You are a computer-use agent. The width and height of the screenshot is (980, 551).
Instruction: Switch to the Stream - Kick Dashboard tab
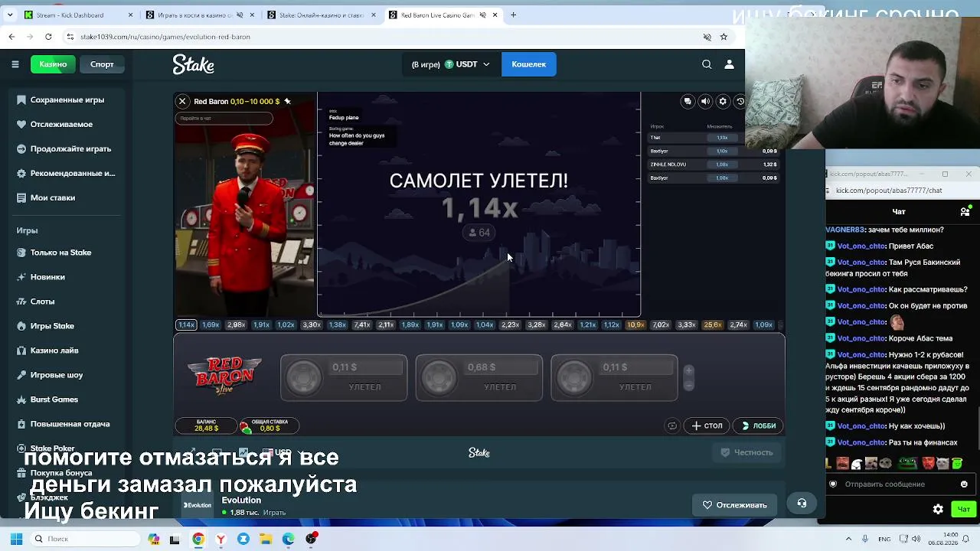click(78, 15)
